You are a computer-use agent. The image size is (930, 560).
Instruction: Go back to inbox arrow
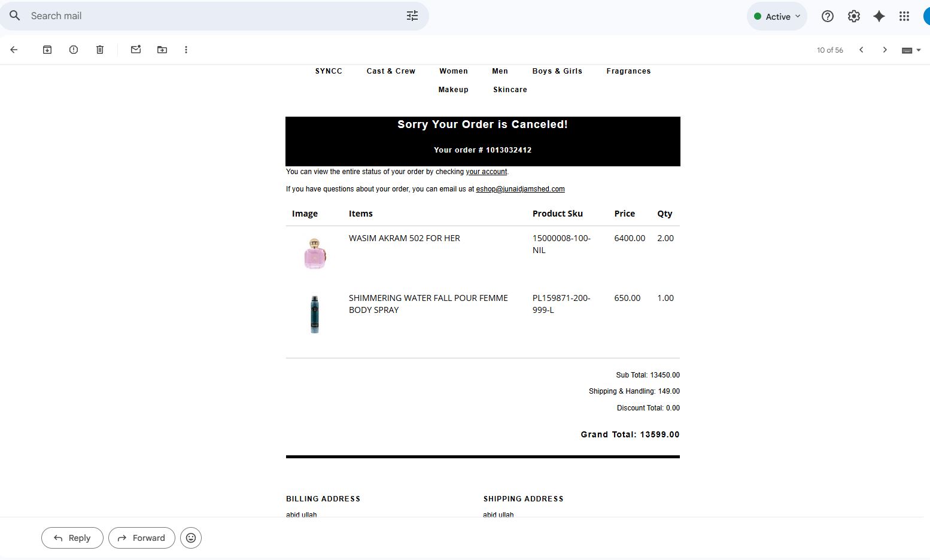(x=14, y=50)
